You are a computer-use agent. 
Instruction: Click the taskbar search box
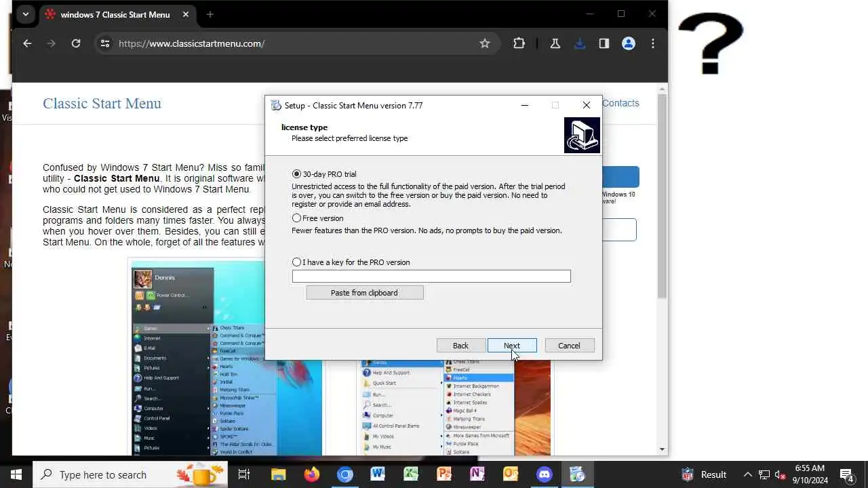click(x=130, y=474)
